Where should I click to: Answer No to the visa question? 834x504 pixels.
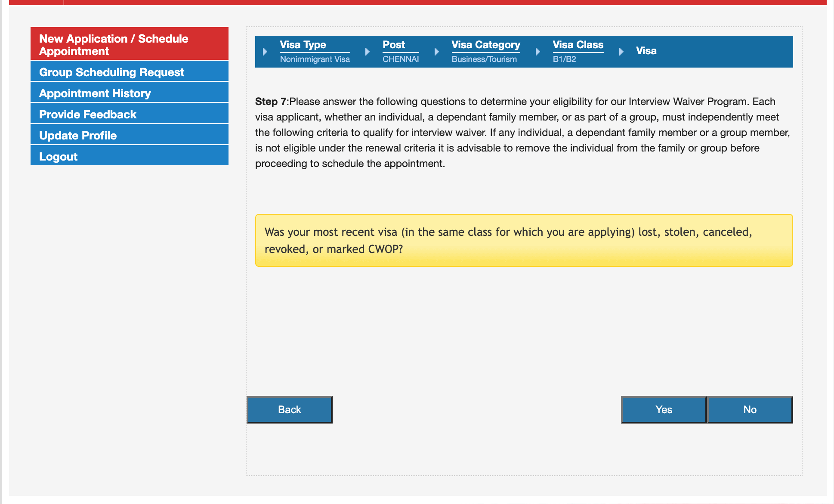click(x=750, y=410)
